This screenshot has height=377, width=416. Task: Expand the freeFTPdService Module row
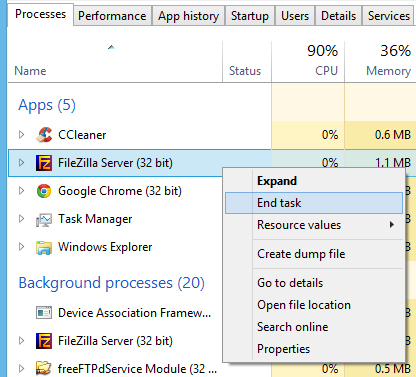22,369
